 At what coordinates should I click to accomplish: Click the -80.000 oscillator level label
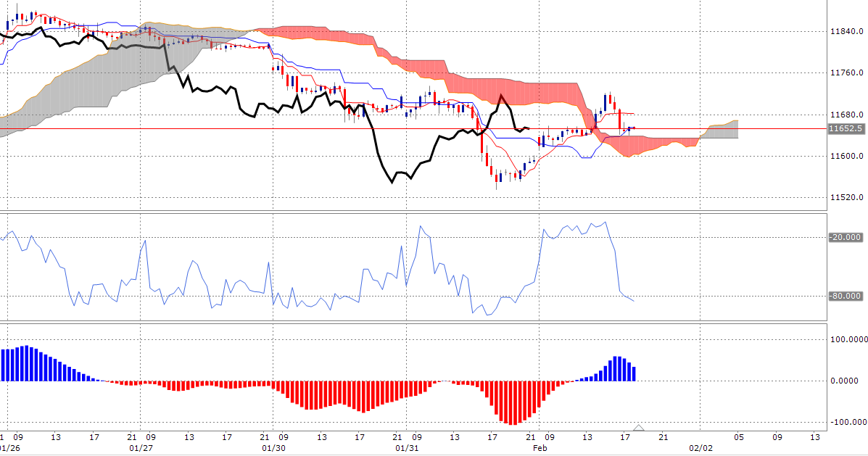846,296
